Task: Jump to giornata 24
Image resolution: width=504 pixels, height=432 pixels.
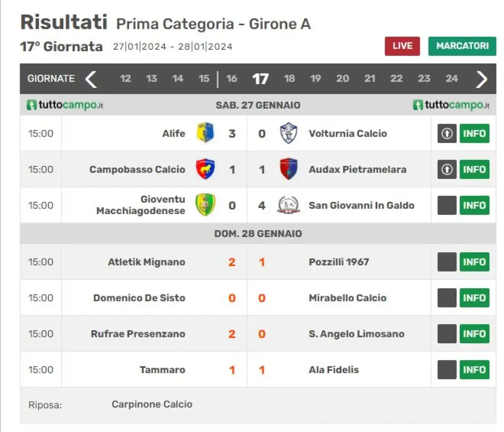Action: point(452,78)
